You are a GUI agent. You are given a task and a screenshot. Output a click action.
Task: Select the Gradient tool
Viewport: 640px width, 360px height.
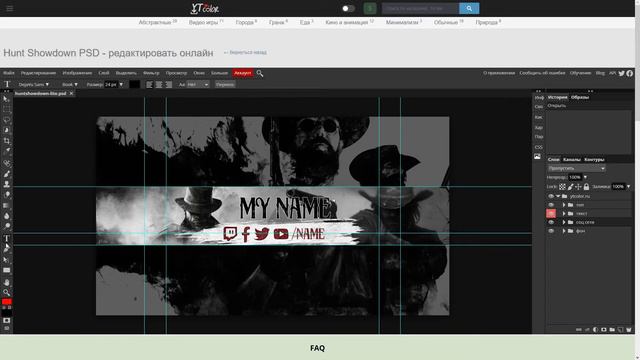[7, 205]
